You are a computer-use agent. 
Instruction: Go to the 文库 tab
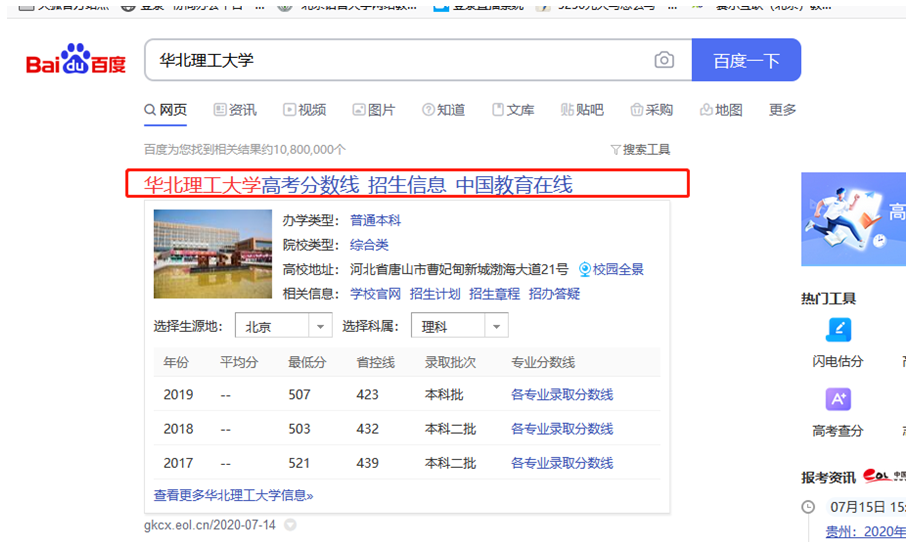click(513, 110)
